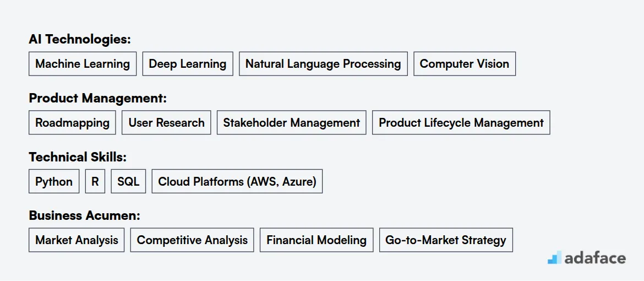Select the User Research tag
The width and height of the screenshot is (644, 281).
[166, 123]
